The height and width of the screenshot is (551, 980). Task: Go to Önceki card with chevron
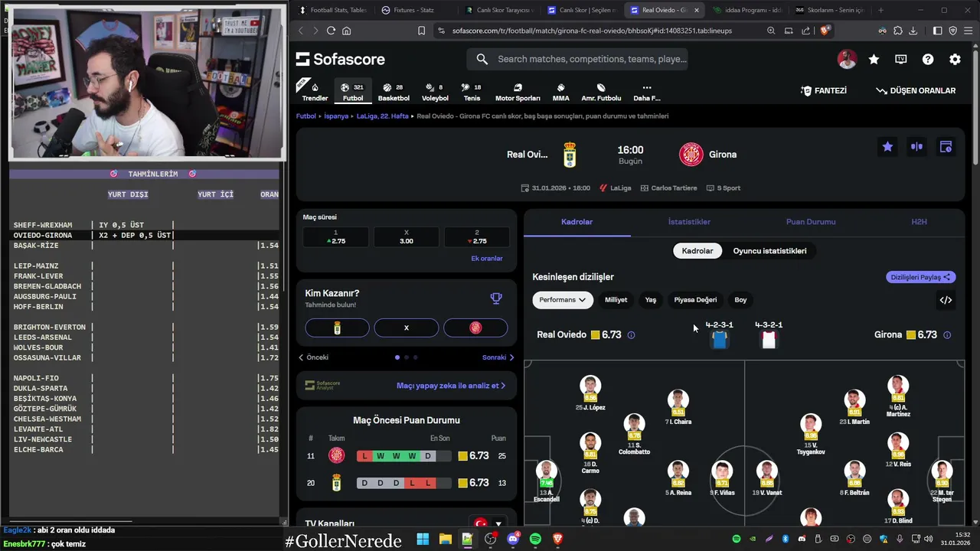313,357
